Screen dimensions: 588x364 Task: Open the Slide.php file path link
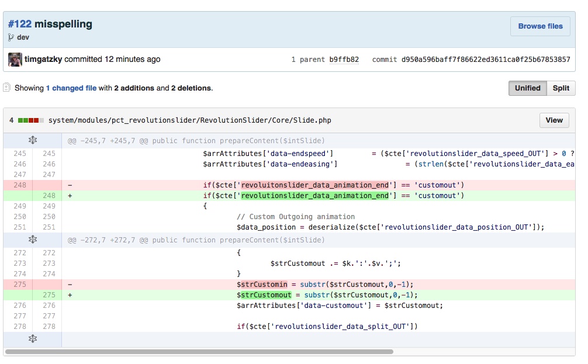click(189, 120)
